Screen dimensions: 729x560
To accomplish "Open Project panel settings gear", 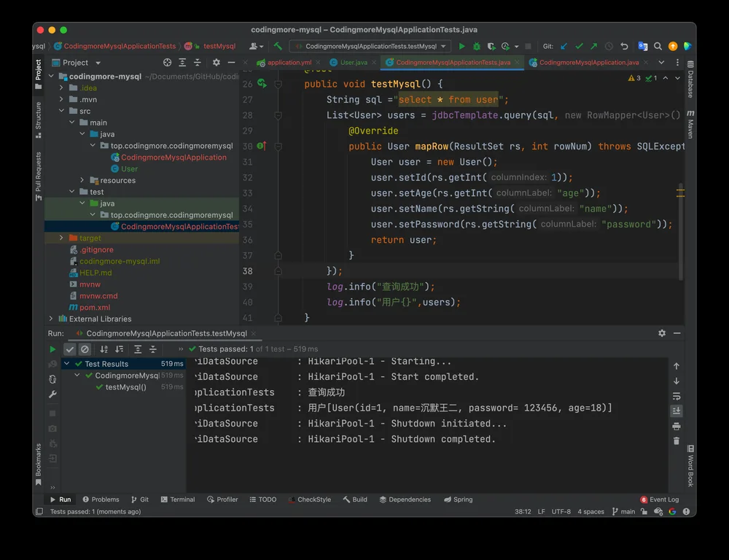I will tap(217, 62).
